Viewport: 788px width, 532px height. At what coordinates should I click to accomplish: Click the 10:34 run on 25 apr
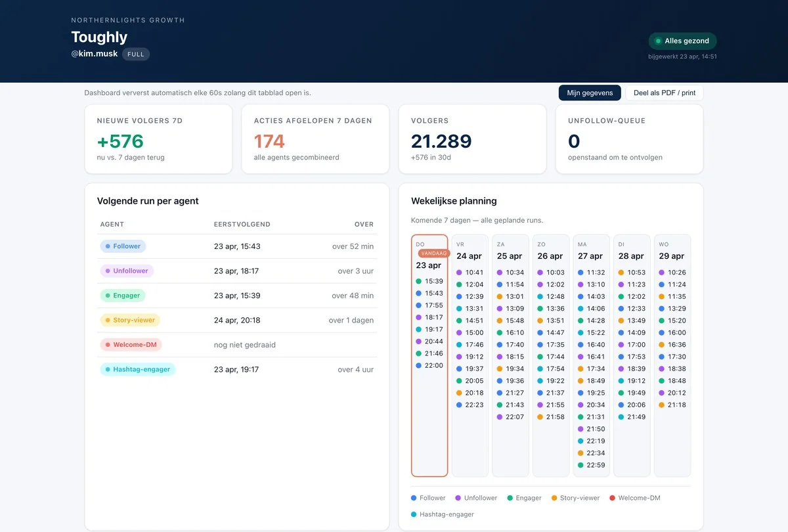point(511,273)
